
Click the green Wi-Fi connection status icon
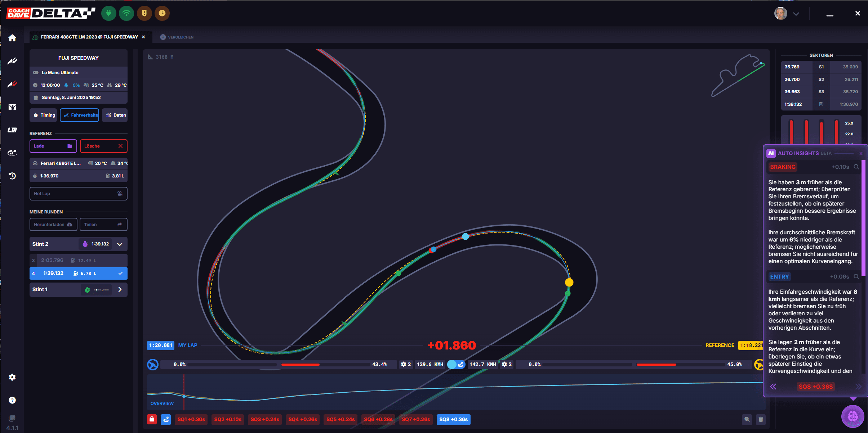click(x=126, y=13)
